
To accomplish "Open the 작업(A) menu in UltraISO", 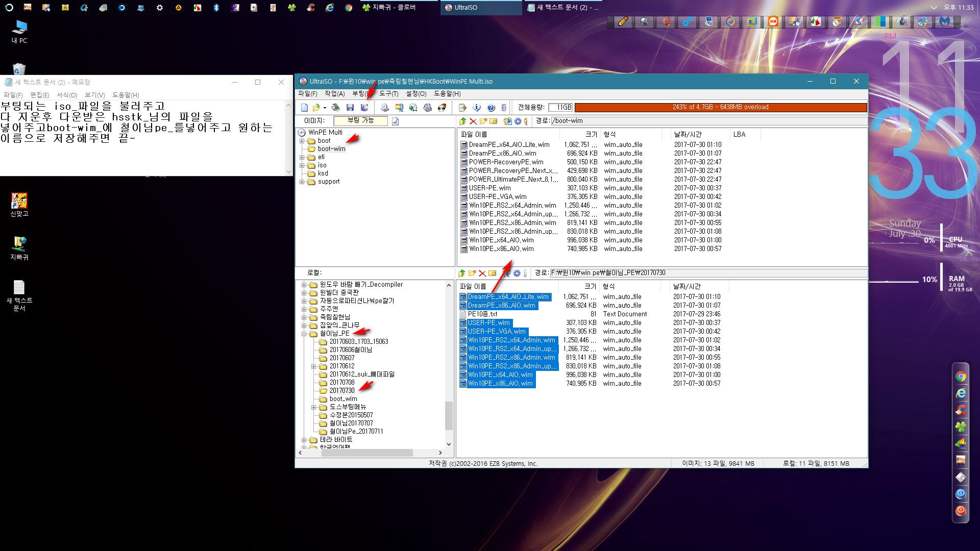I will coord(335,94).
